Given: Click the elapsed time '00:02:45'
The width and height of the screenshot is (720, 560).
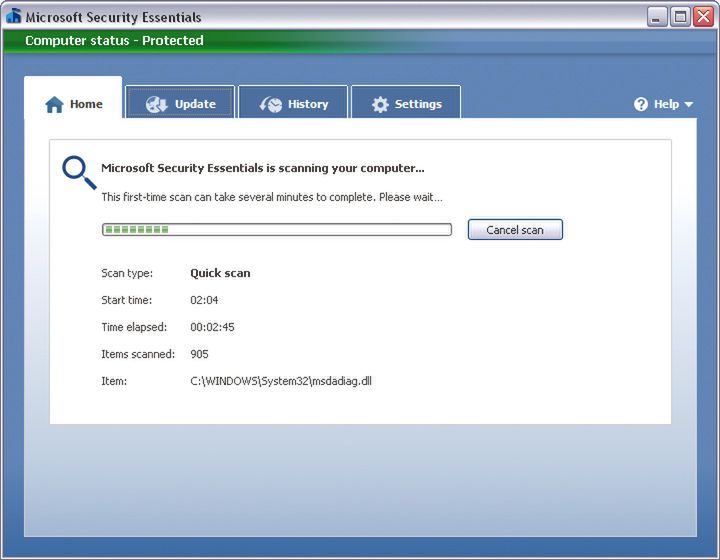Looking at the screenshot, I should click(x=212, y=327).
